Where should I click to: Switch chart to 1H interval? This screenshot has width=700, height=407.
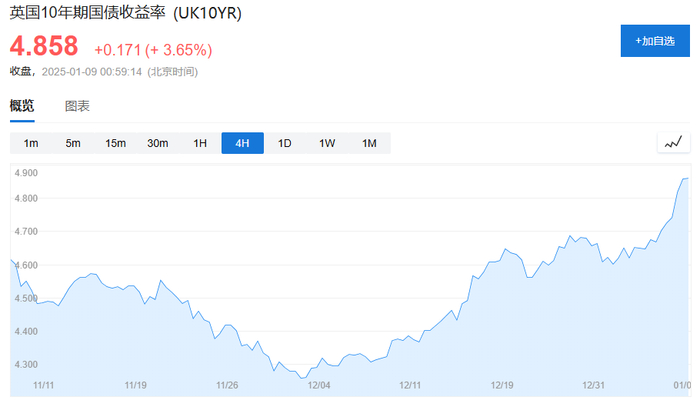pyautogui.click(x=200, y=143)
